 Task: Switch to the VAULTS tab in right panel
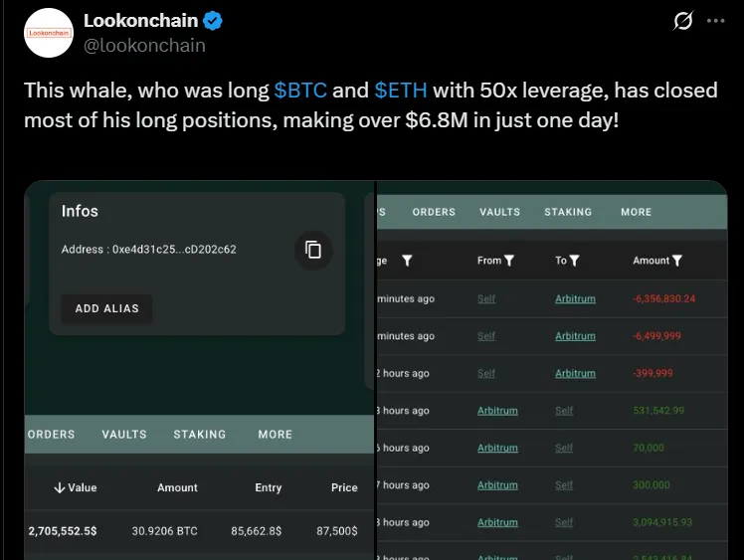(499, 212)
